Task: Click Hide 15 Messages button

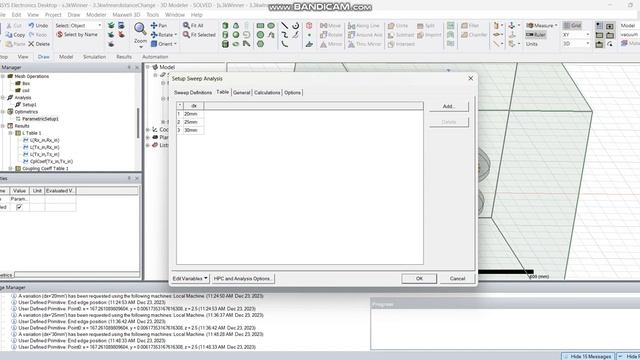Action: click(x=588, y=356)
